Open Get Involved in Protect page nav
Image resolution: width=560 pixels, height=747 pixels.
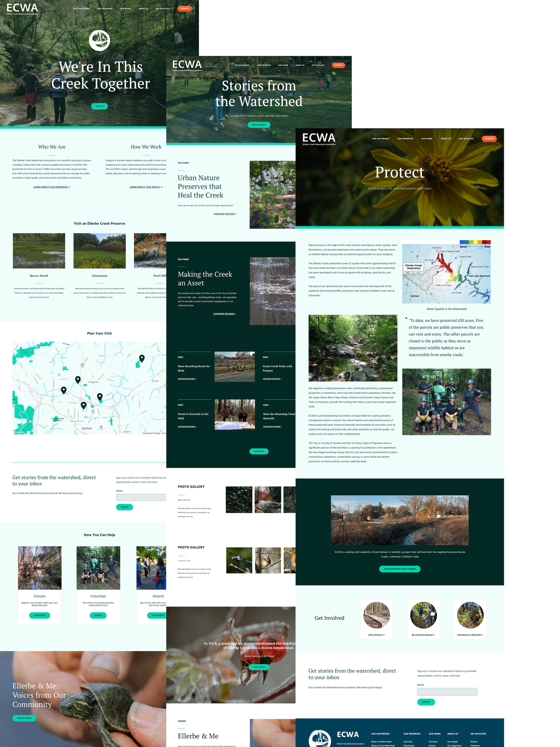coord(466,139)
